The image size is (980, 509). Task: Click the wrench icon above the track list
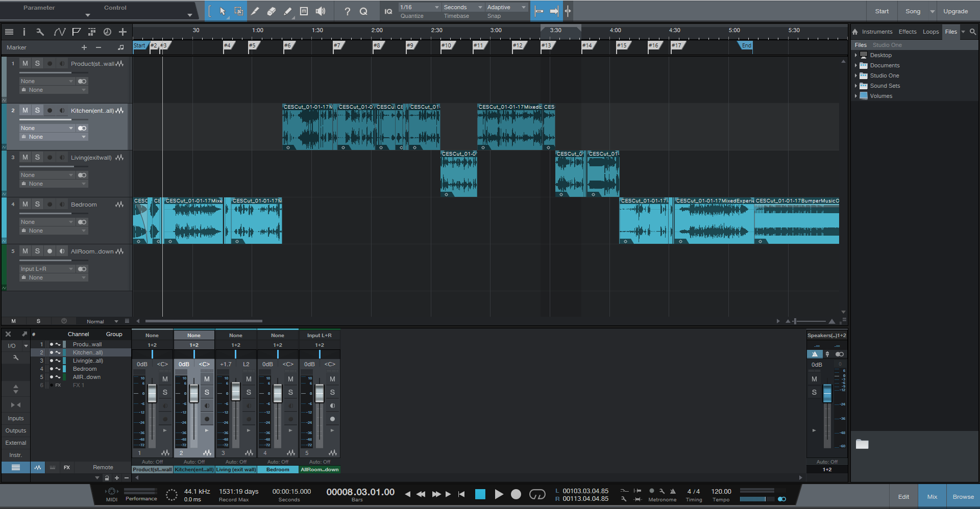coord(40,32)
